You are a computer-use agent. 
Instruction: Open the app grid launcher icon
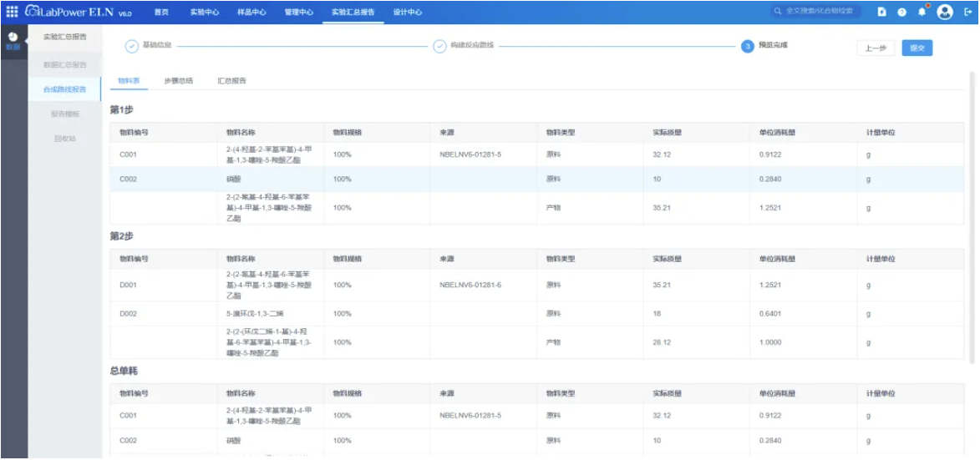(x=12, y=11)
